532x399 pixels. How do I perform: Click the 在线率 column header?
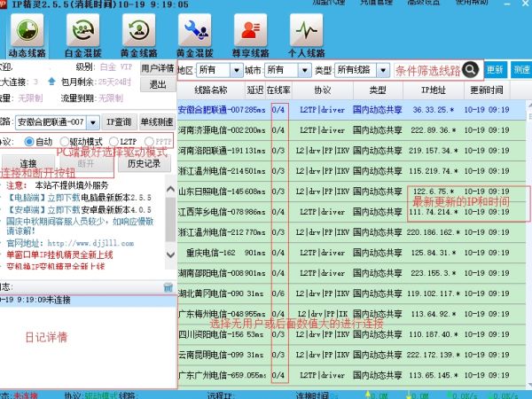[x=278, y=90]
